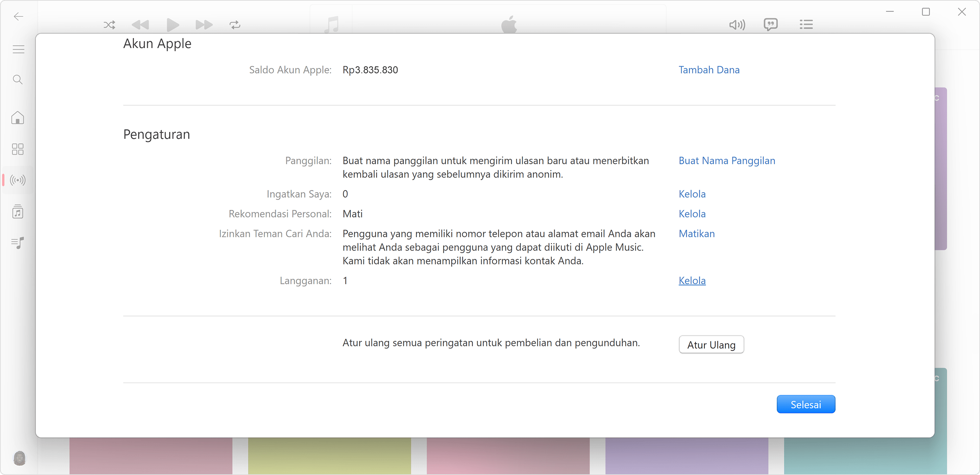The width and height of the screenshot is (980, 475).
Task: Go to Home in the sidebar
Action: [x=17, y=118]
